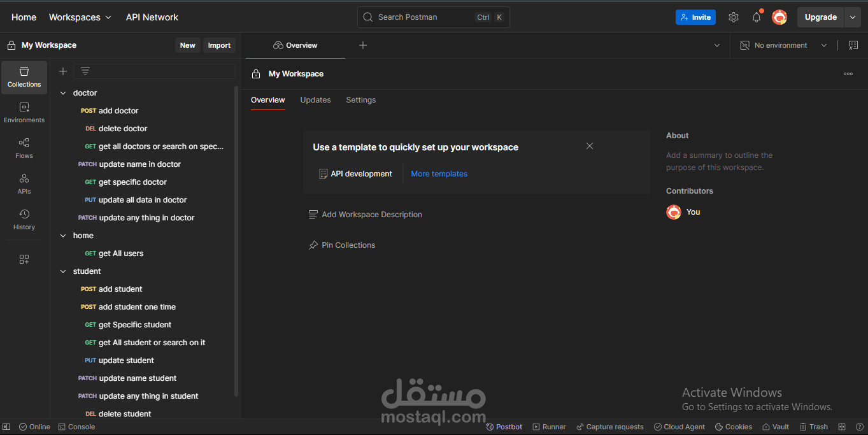Launch the collection Runner
Screen dimensions: 868x435
click(x=549, y=426)
